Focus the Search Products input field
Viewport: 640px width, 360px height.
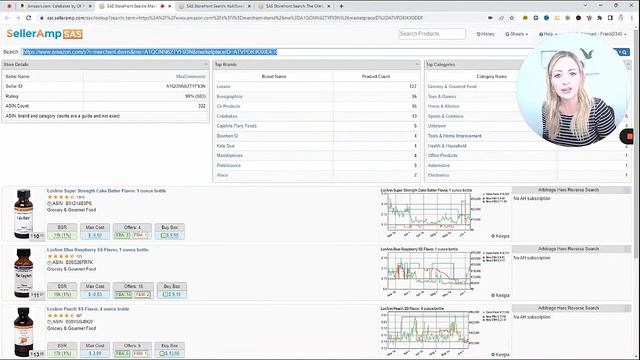pyautogui.click(x=432, y=34)
